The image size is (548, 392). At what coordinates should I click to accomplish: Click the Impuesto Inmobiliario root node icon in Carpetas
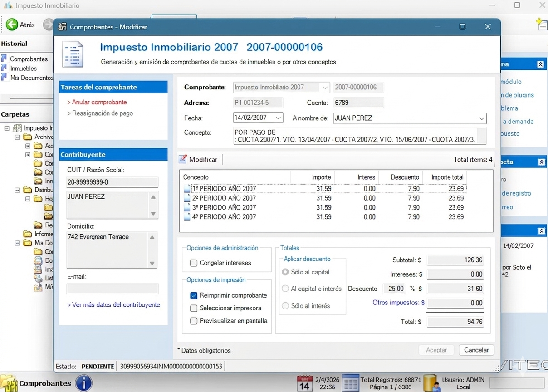17,128
